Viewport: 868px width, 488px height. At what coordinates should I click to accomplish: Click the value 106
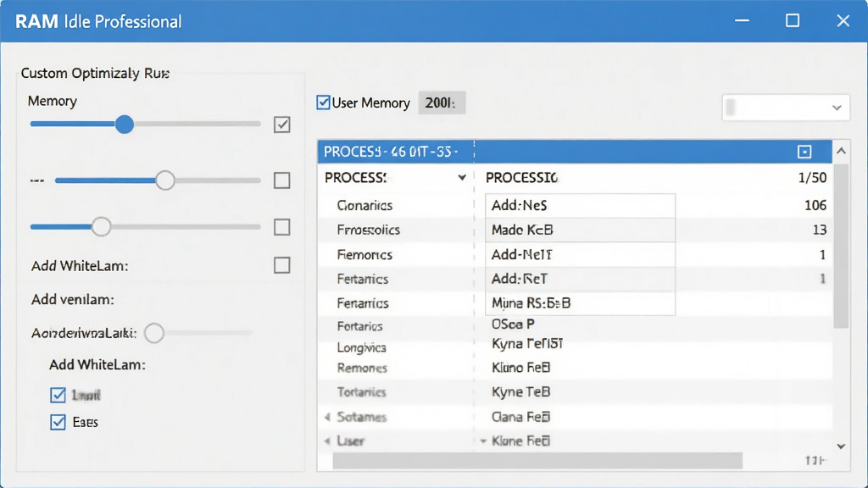815,205
